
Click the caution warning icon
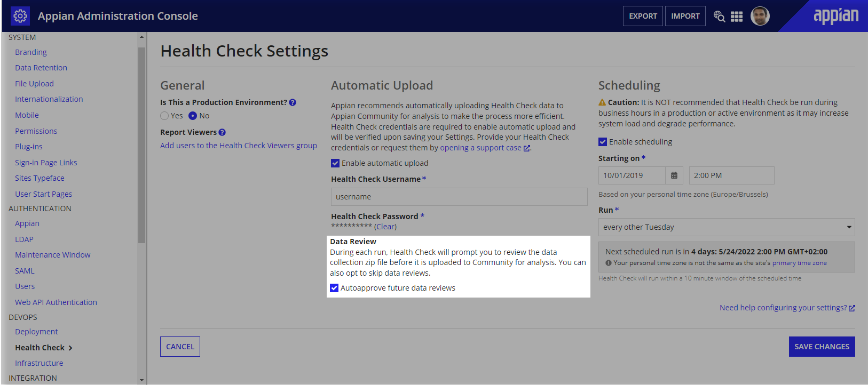(602, 102)
